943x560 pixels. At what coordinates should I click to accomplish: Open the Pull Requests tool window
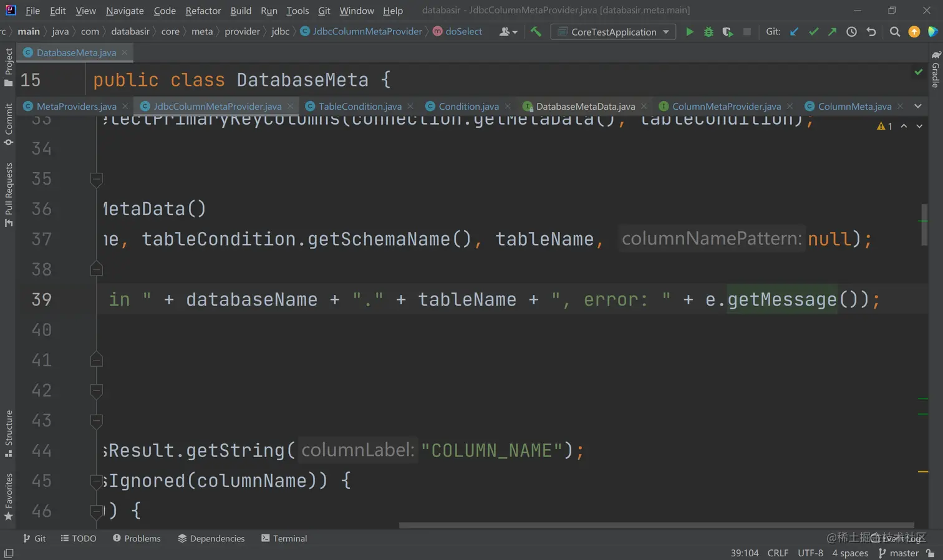point(8,195)
